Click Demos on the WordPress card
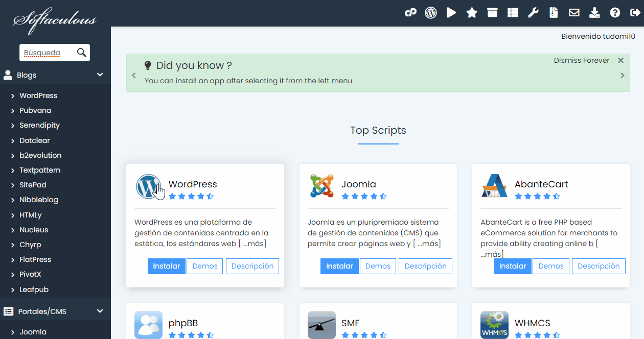The image size is (644, 339). tap(205, 266)
